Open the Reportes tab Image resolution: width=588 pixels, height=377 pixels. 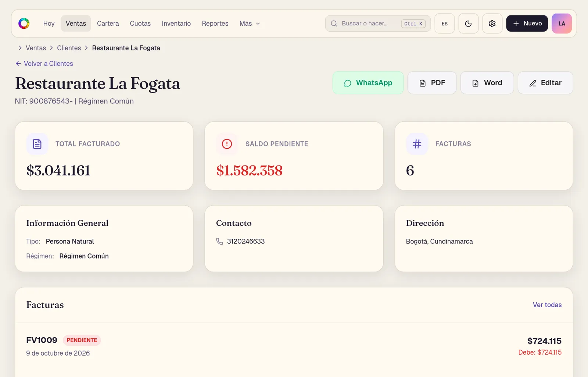pos(215,24)
